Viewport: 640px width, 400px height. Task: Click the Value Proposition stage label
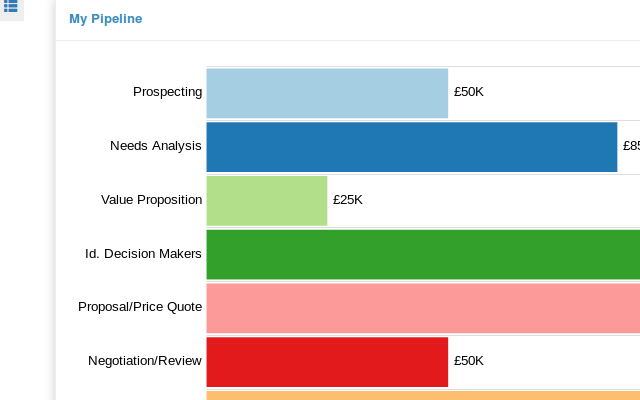click(x=151, y=200)
